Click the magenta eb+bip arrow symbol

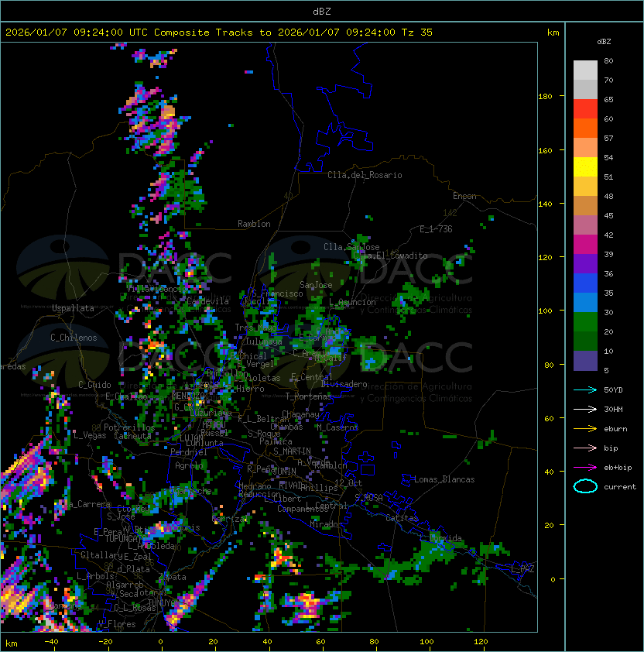pyautogui.click(x=585, y=467)
